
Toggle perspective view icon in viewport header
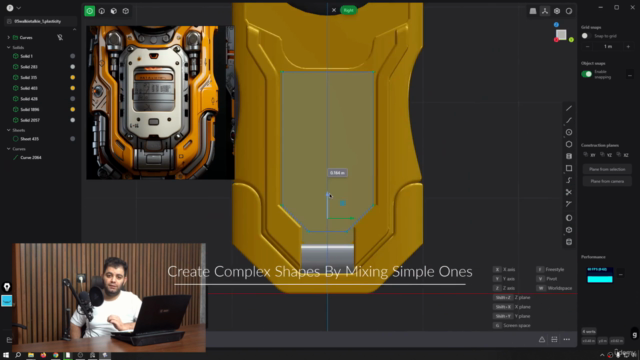[533, 11]
